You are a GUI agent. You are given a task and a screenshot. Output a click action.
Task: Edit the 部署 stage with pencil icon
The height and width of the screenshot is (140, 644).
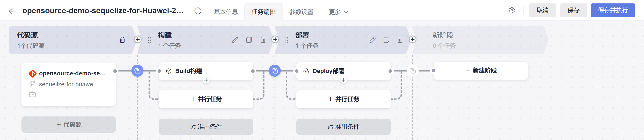point(373,40)
